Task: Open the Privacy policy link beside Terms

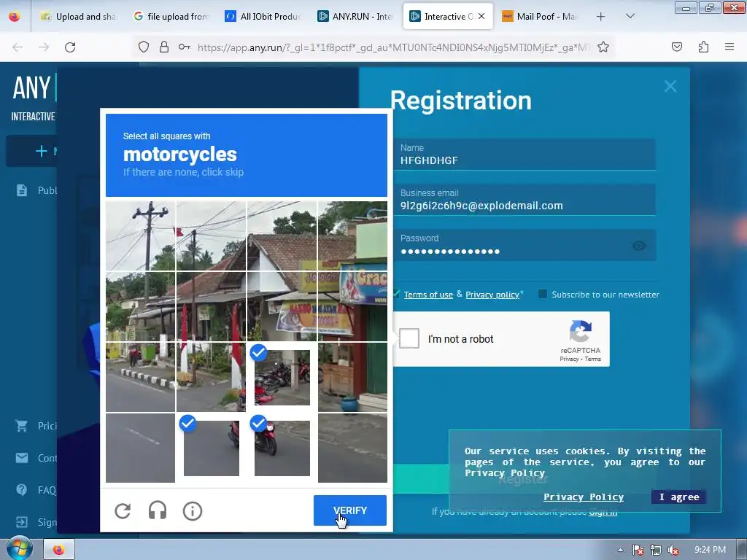Action: pos(492,295)
